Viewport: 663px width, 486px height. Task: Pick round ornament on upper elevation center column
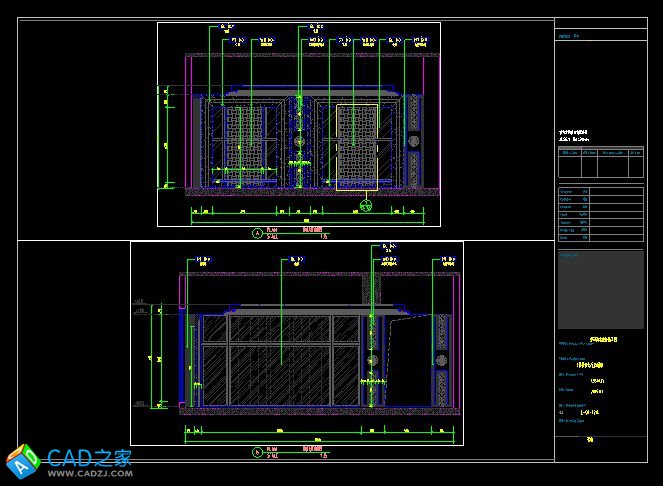(298, 142)
